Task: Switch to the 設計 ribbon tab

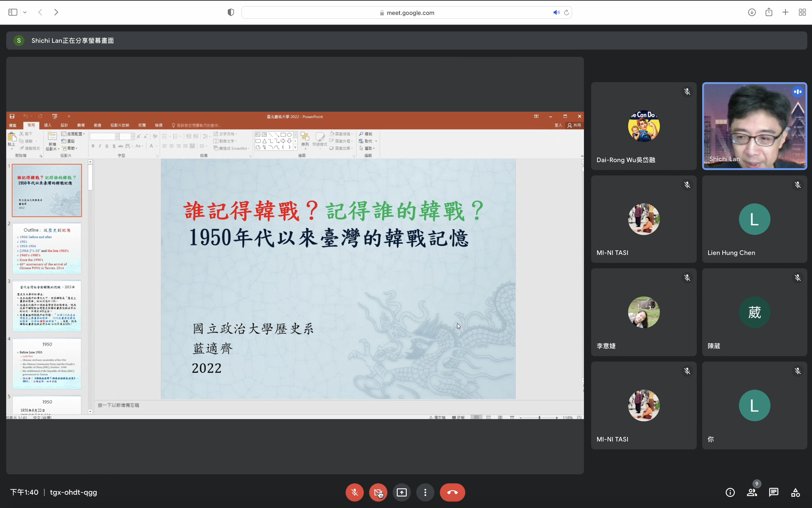Action: (64, 125)
